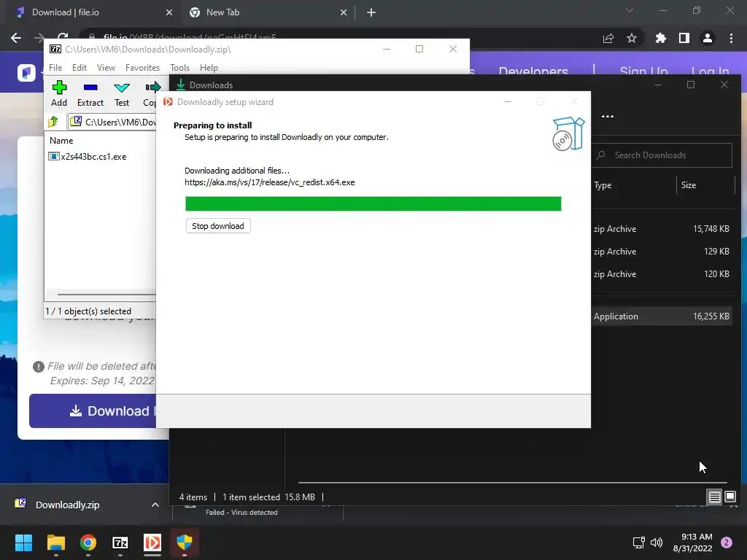
Task: Open the Tools menu in 7-Zip
Action: [179, 68]
